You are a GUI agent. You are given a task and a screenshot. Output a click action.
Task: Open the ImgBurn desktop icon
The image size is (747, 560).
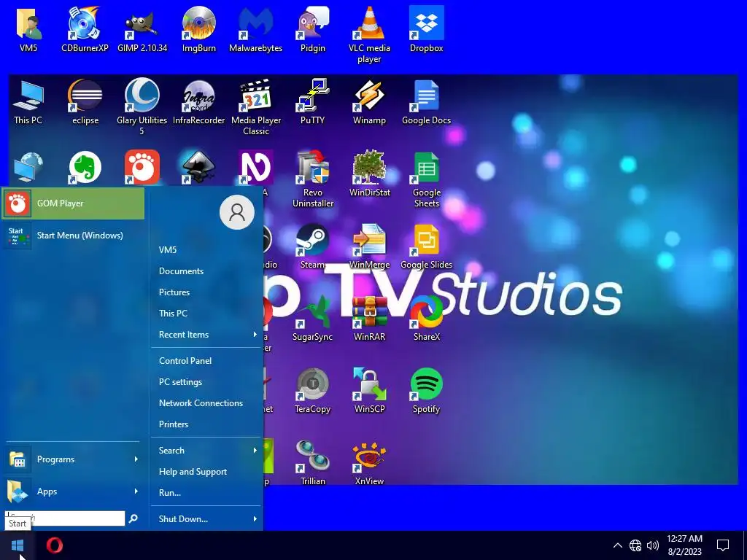198,29
